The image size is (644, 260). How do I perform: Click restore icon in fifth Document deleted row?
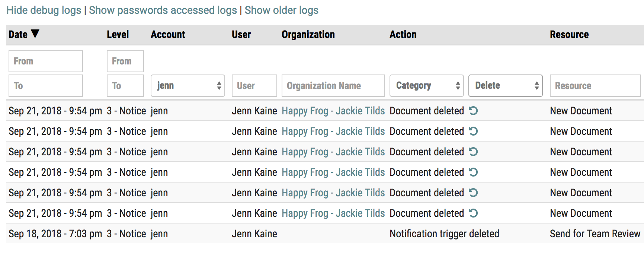point(473,193)
